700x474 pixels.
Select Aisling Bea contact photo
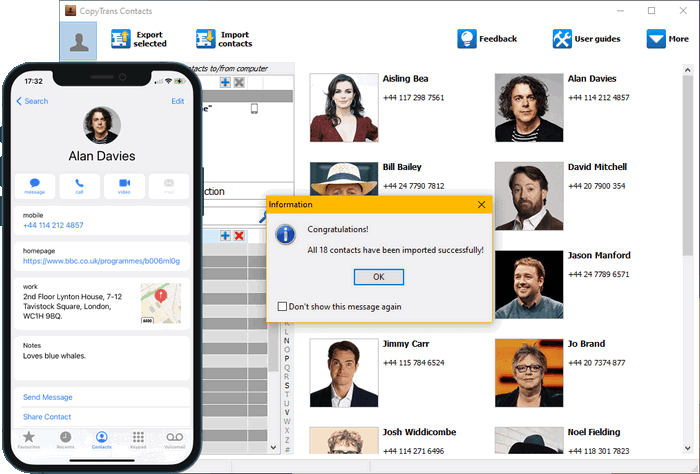(344, 108)
